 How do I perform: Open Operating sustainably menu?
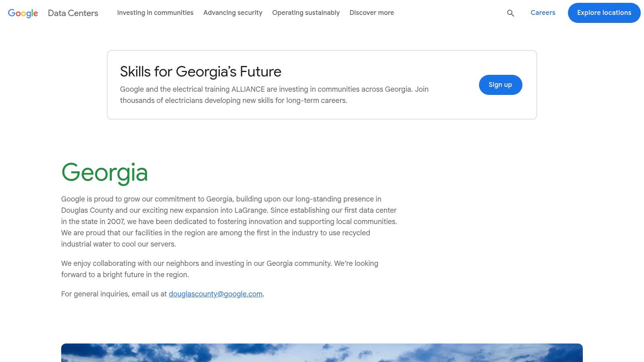[306, 12]
